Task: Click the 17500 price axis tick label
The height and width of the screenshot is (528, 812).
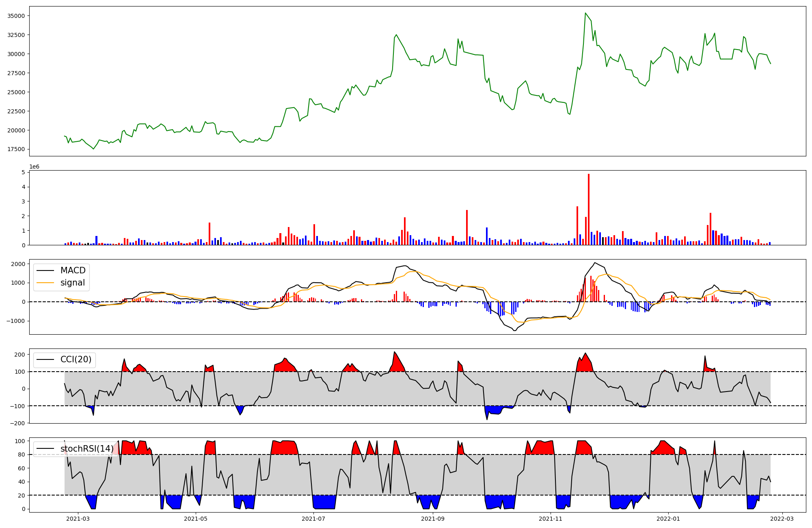Action: [x=16, y=149]
